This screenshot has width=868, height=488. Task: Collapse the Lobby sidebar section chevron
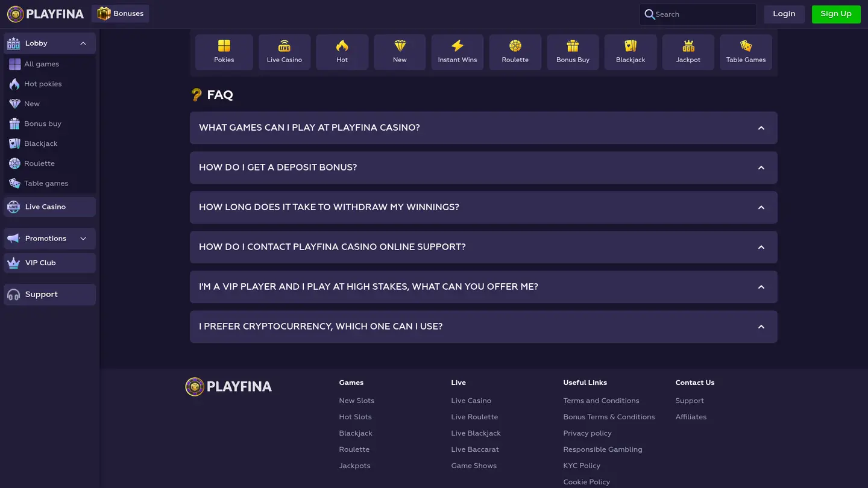point(83,43)
